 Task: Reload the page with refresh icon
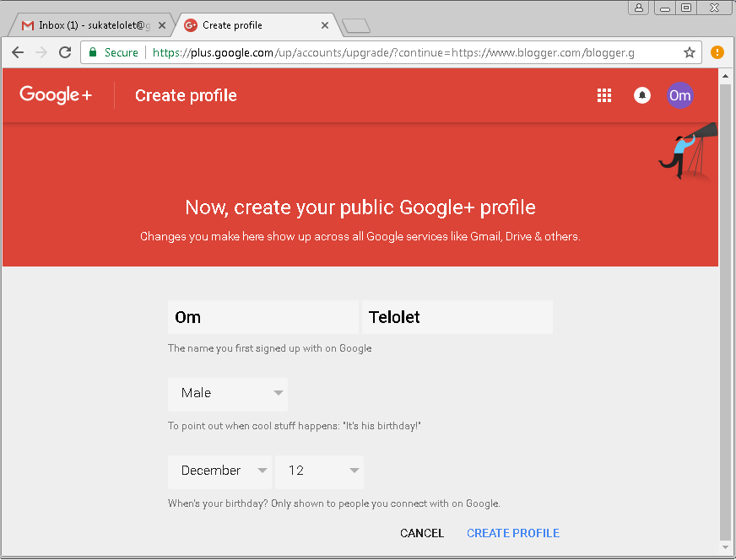click(65, 52)
